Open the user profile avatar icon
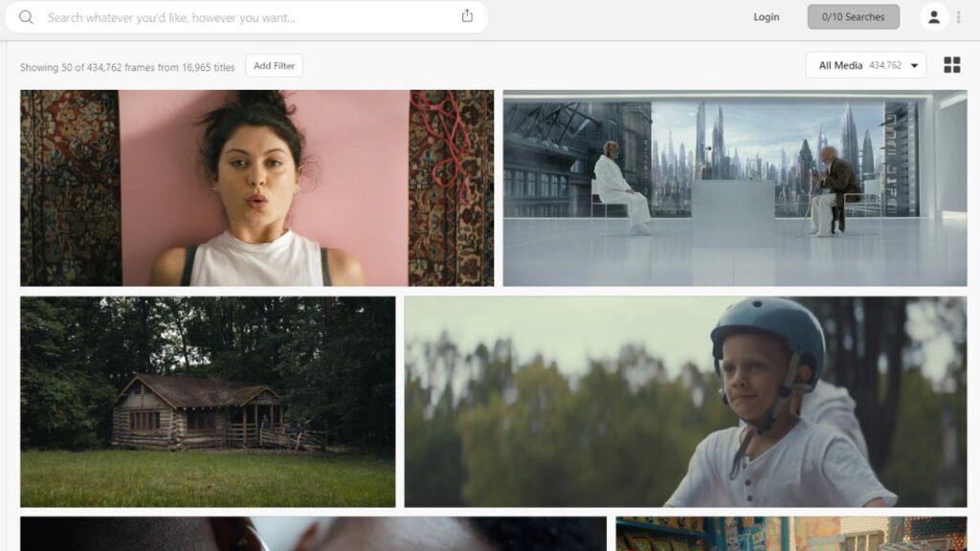The width and height of the screenshot is (980, 551). (x=933, y=17)
